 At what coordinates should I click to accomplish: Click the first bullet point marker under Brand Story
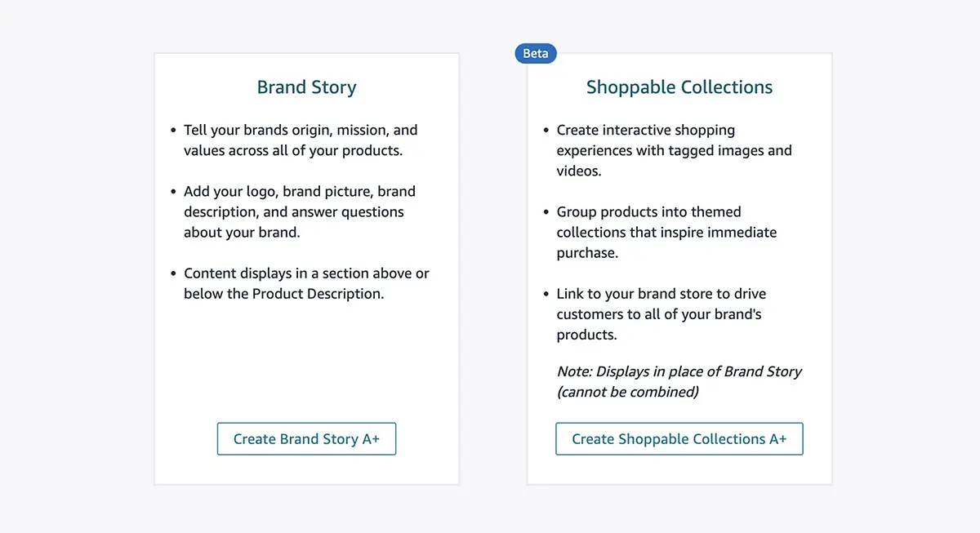pyautogui.click(x=171, y=129)
